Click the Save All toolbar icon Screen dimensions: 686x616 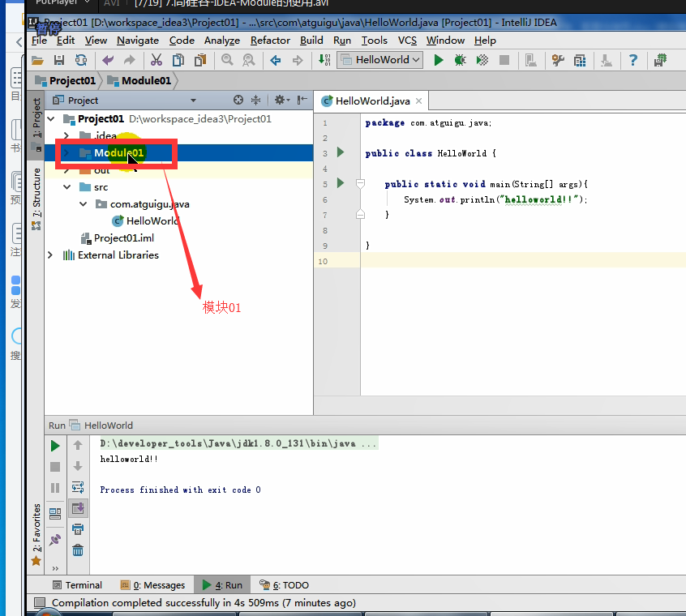pos(59,60)
